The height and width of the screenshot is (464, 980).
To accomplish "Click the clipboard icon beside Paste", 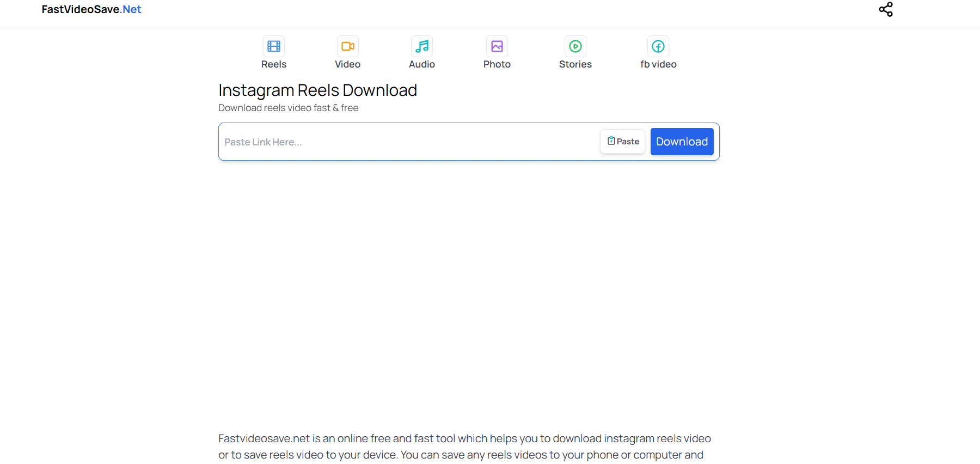I will [611, 141].
